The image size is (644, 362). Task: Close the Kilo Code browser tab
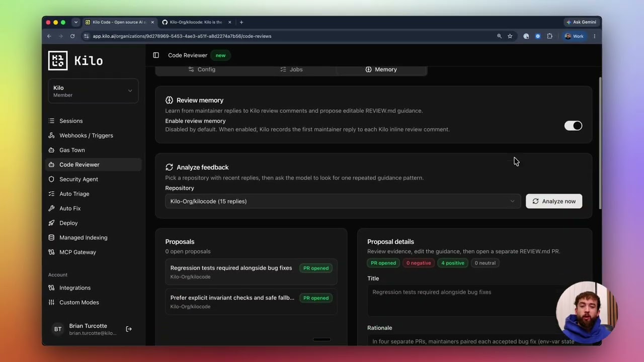click(x=152, y=22)
